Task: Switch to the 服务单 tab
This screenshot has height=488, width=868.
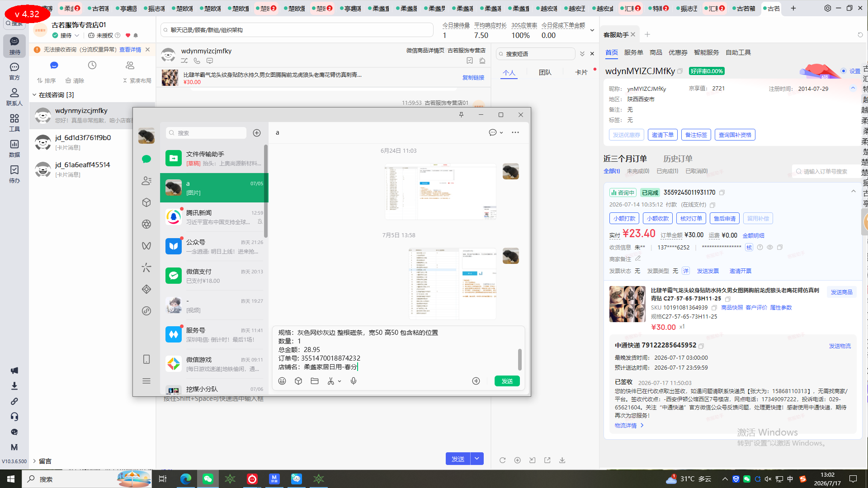Action: pos(634,52)
